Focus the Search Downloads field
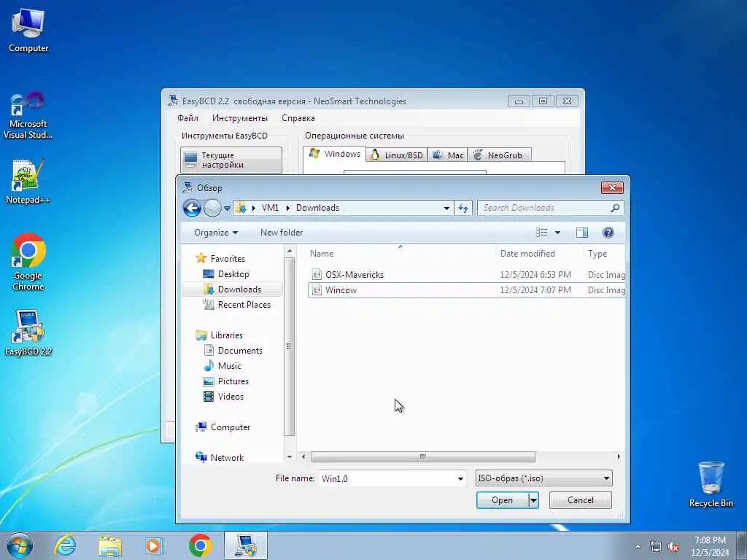 click(546, 208)
